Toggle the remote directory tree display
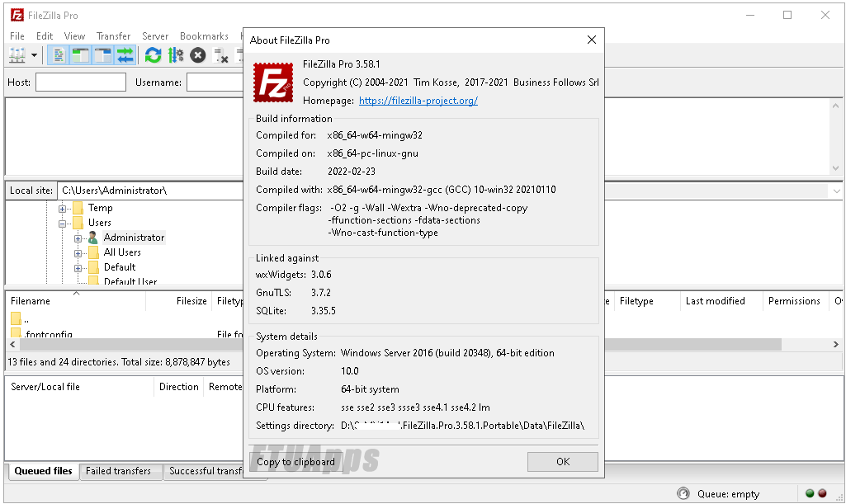 (x=102, y=55)
